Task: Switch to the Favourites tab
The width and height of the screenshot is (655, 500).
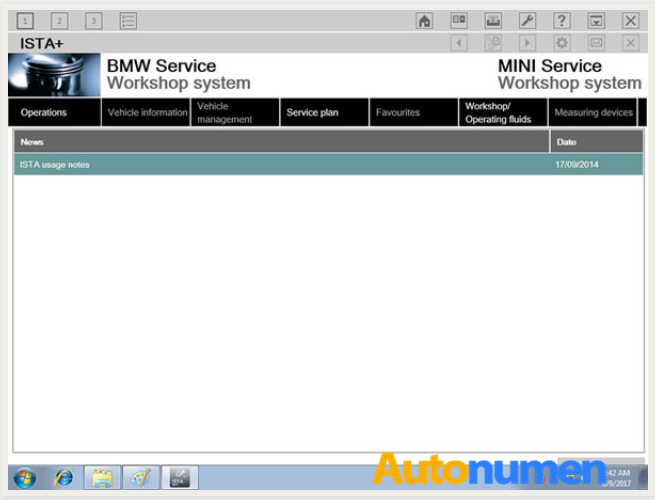Action: (414, 112)
